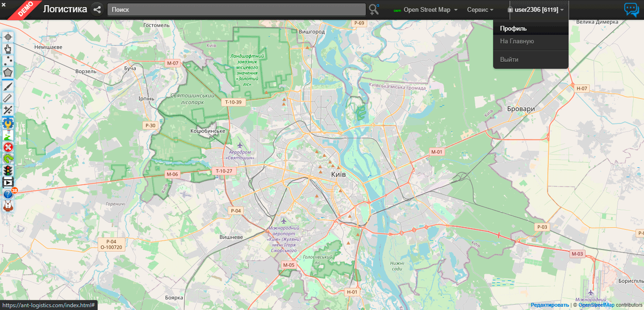644x310 pixels.
Task: Click the Google search magnifier icon
Action: (374, 9)
